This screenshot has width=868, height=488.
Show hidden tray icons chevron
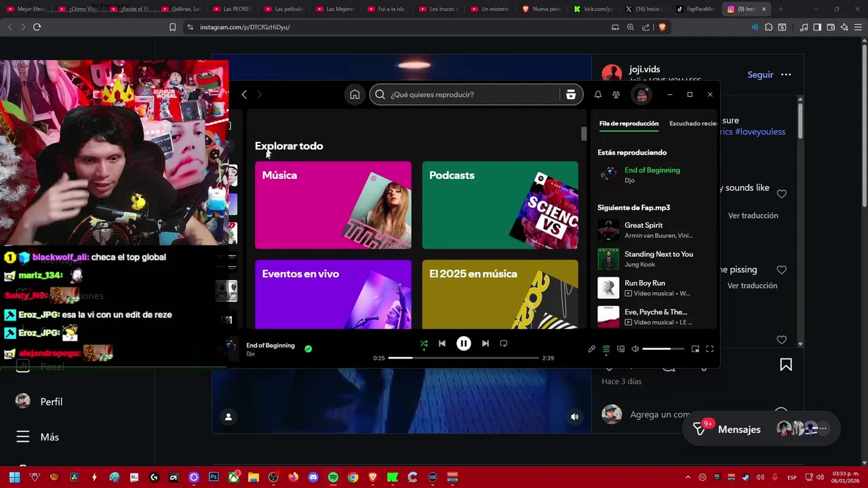tap(688, 477)
